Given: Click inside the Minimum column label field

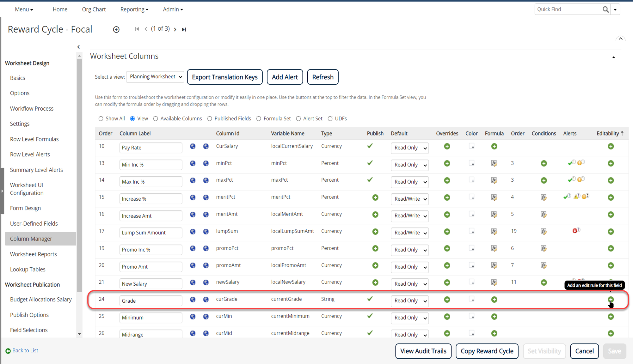Looking at the screenshot, I should click(151, 318).
